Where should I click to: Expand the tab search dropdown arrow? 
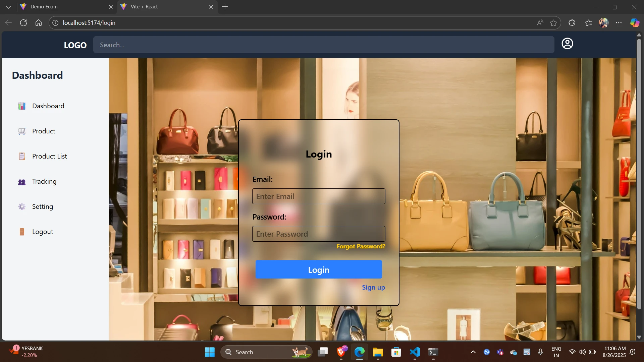(8, 7)
